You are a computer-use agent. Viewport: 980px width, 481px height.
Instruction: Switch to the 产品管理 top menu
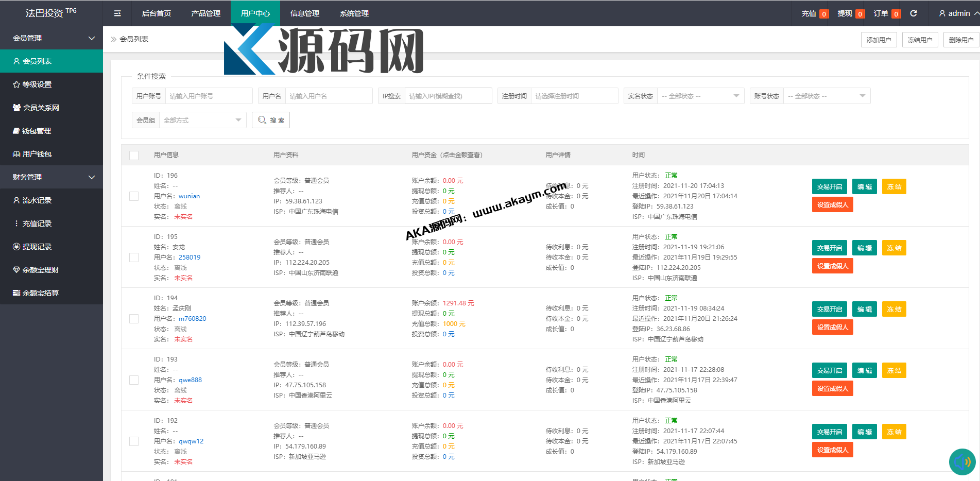click(x=205, y=13)
